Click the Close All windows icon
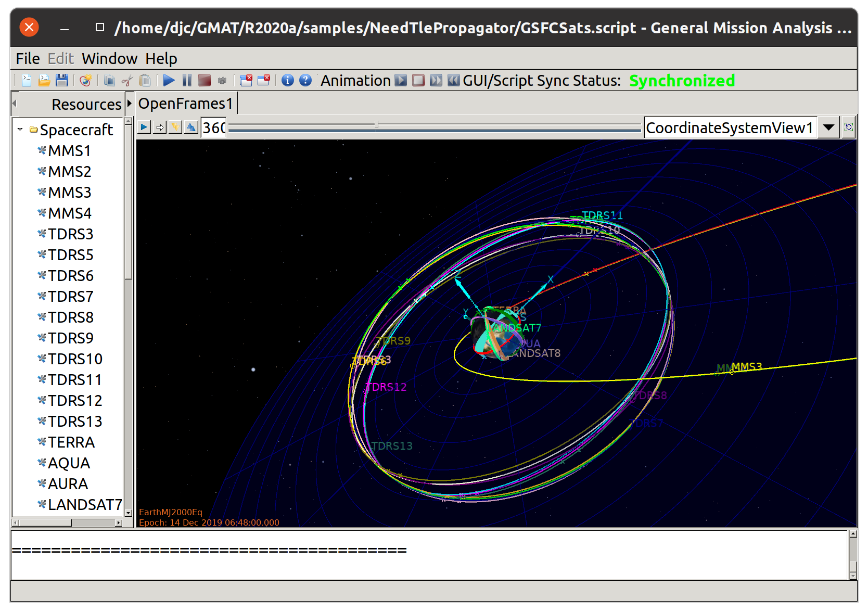The width and height of the screenshot is (868, 612). pos(246,80)
